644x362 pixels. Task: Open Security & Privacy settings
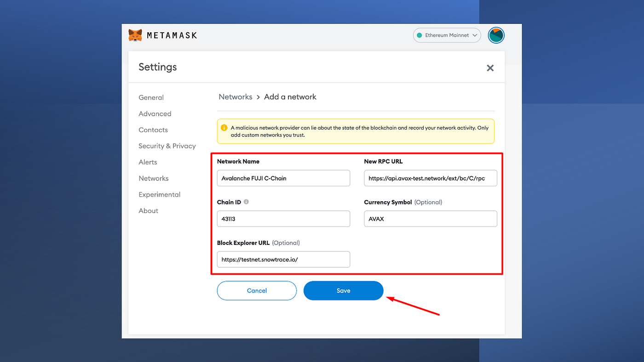coord(167,146)
